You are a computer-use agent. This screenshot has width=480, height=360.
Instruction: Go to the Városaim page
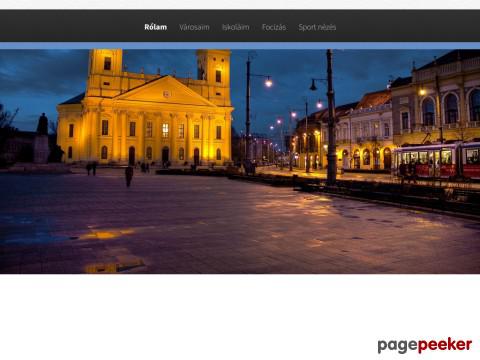coord(194,27)
